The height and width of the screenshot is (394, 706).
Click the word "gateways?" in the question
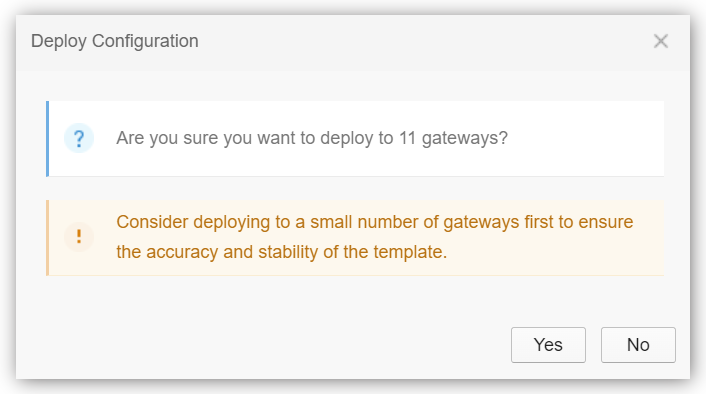[465, 139]
